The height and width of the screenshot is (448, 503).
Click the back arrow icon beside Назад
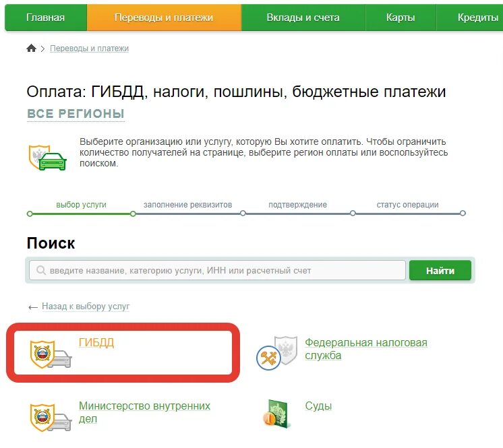pyautogui.click(x=33, y=308)
